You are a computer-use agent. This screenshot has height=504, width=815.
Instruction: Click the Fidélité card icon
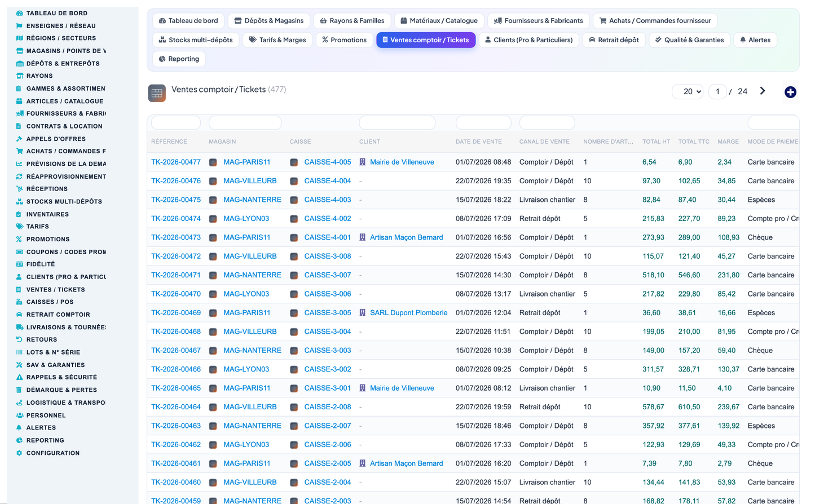point(20,264)
